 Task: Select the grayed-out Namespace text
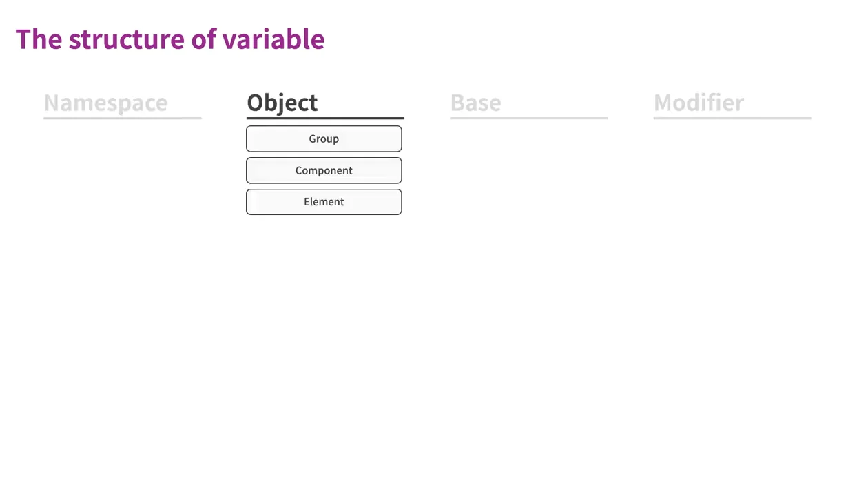pyautogui.click(x=105, y=103)
